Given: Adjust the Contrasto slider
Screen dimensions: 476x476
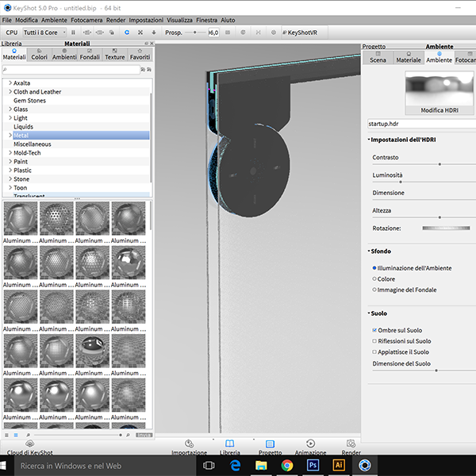Looking at the screenshot, I should (440, 164).
